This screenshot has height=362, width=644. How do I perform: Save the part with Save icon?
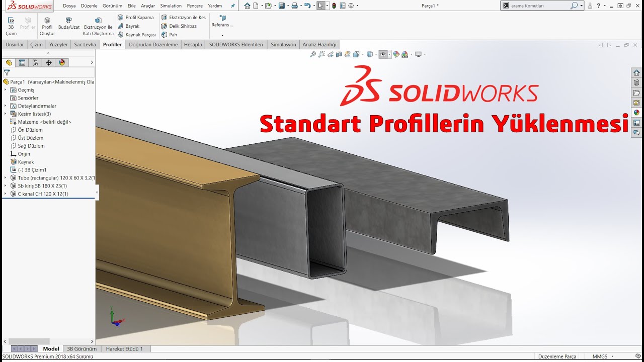(x=281, y=6)
